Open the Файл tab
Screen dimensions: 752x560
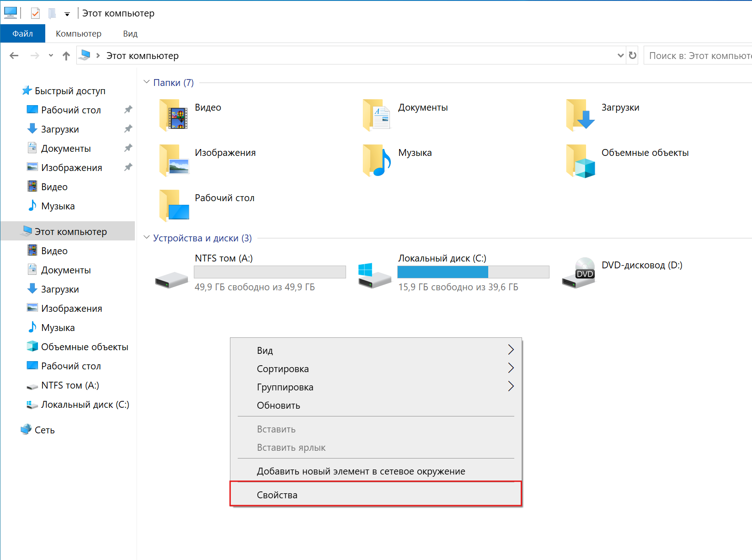[x=23, y=34]
